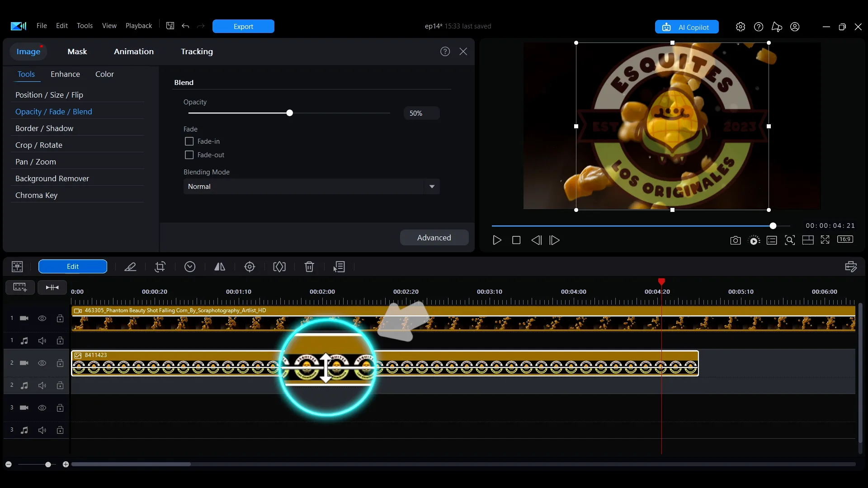
Task: Fit the timeline with the fit-to-width icon
Action: coord(52,287)
